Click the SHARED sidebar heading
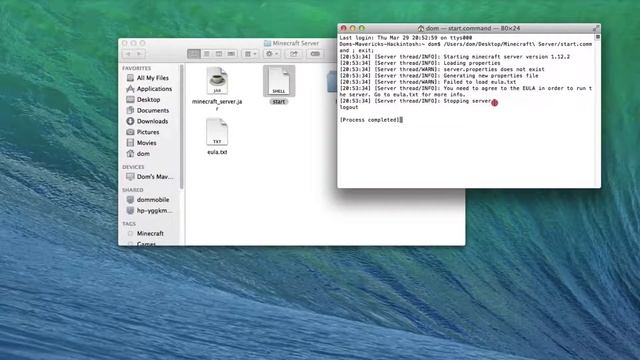 click(x=133, y=190)
